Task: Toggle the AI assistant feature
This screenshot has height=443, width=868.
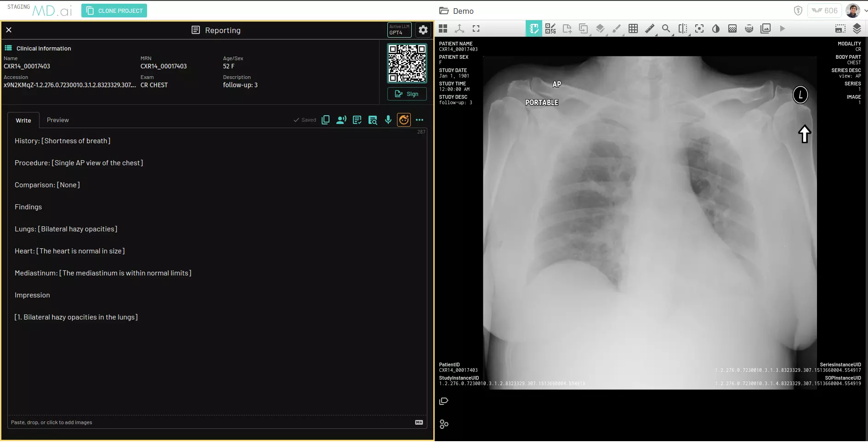Action: (x=403, y=120)
